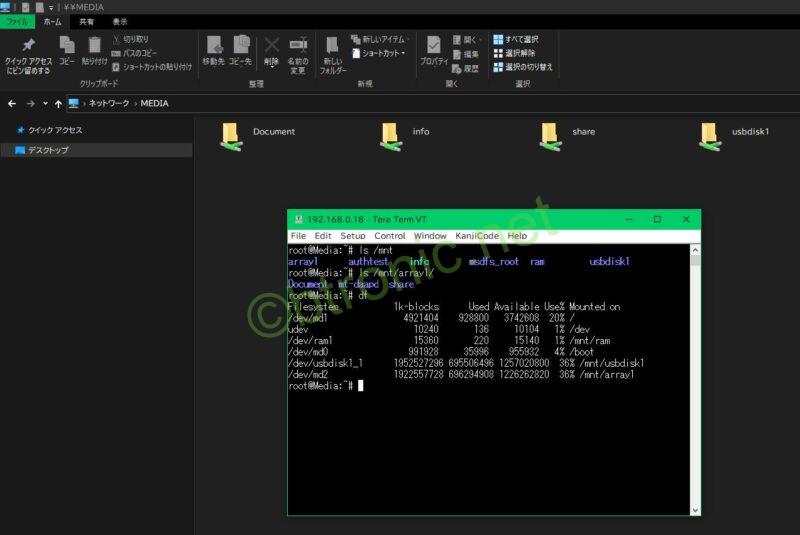The width and height of the screenshot is (800, 535).
Task: Click the MEDIA segment in the address bar
Action: [154, 103]
